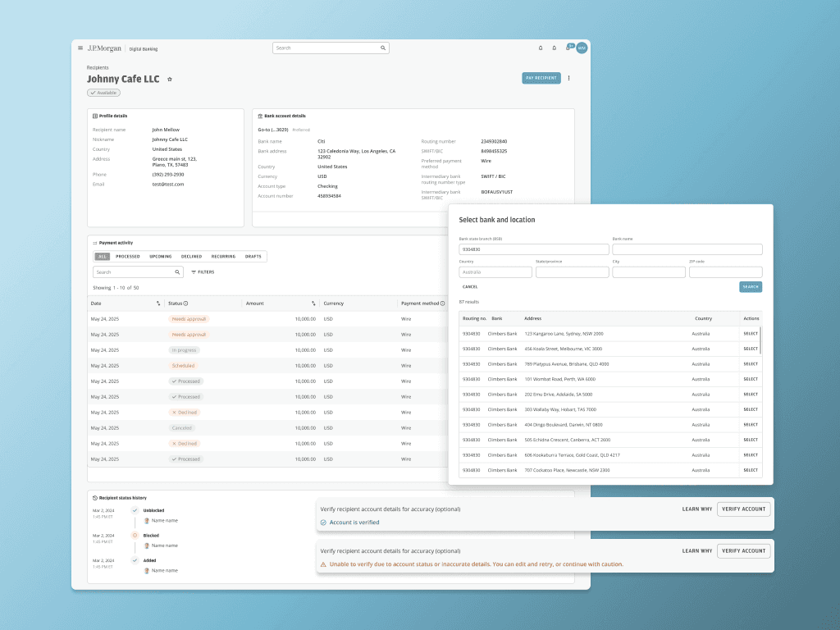Favorite Johnny Cafe LLC with star icon
840x630 pixels.
tap(170, 80)
